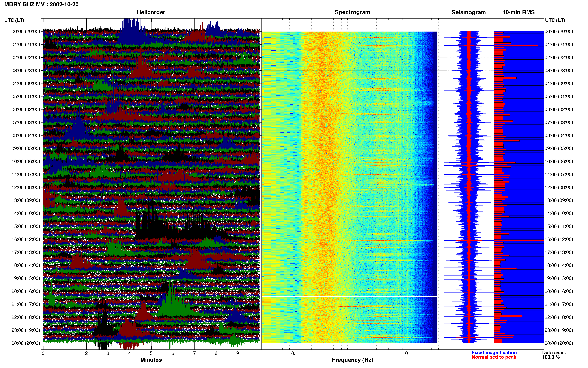The image size is (588, 368).
Task: Click left time label '04:00 (00:00)'
Action: [x=26, y=83]
